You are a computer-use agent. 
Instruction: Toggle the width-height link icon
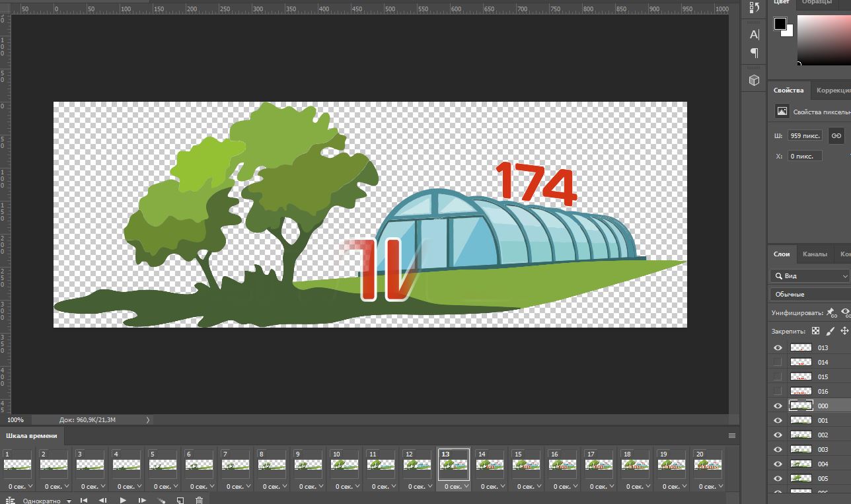point(836,135)
